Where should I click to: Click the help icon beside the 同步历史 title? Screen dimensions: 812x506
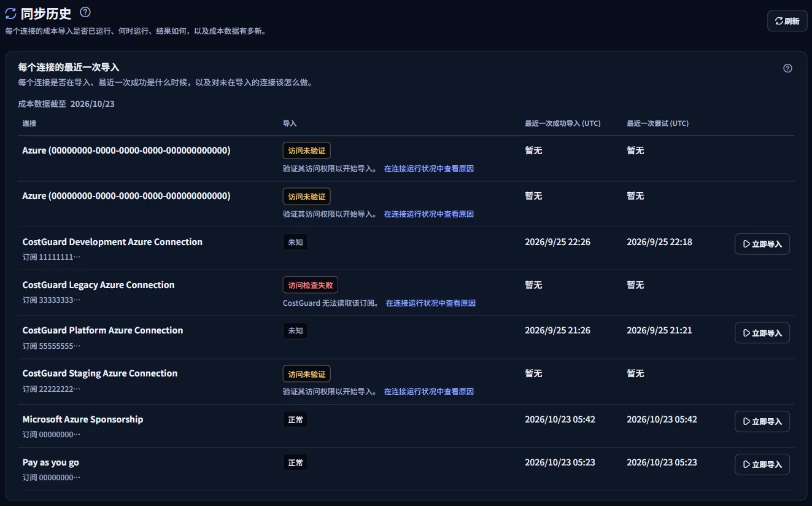(85, 12)
